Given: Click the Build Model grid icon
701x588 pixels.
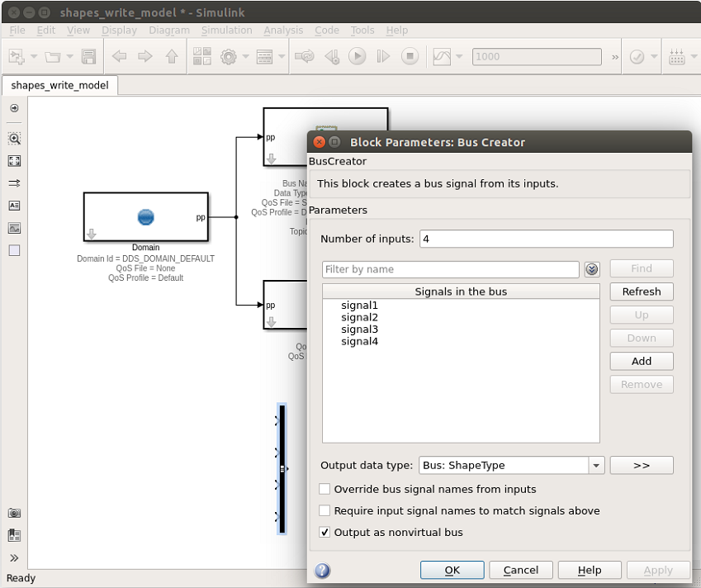Looking at the screenshot, I should coord(677,57).
